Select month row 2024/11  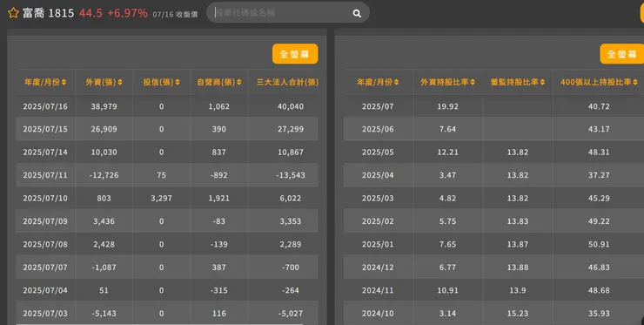click(378, 290)
